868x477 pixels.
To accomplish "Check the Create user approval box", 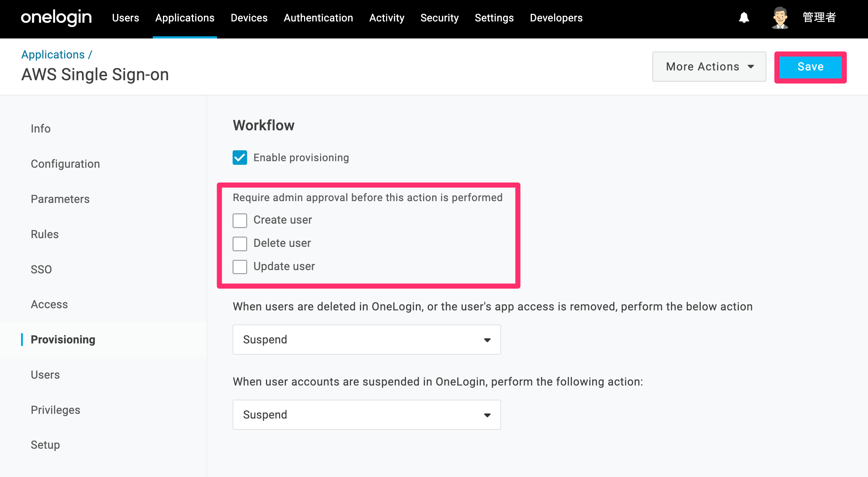I will (x=240, y=220).
